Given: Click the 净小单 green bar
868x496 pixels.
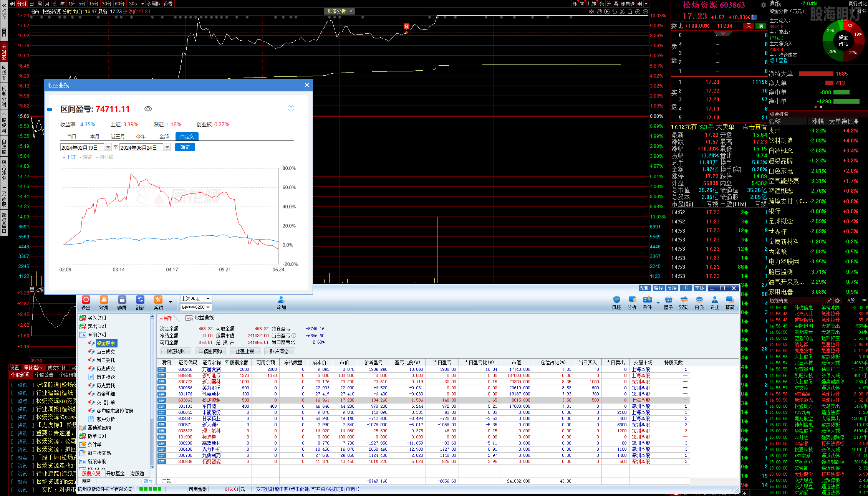Looking at the screenshot, I should point(846,101).
